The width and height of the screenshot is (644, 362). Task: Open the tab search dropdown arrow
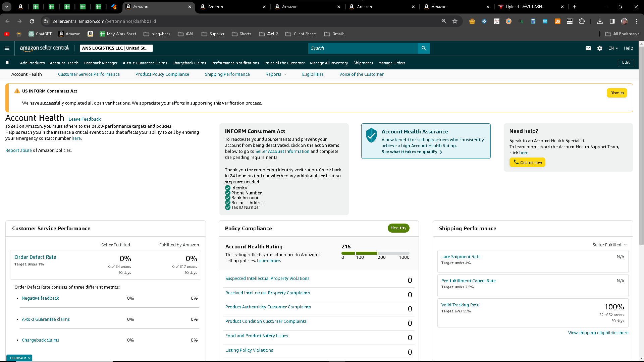point(7,7)
